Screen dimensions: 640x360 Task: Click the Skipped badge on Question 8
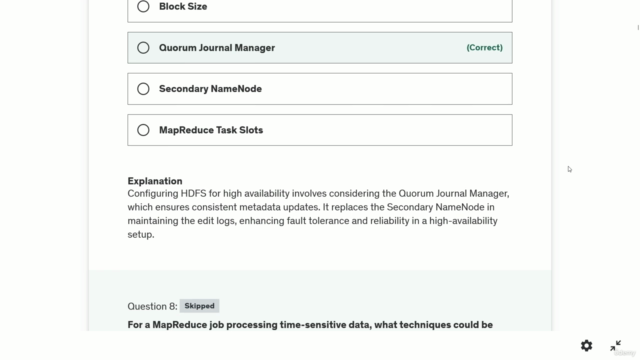199,306
